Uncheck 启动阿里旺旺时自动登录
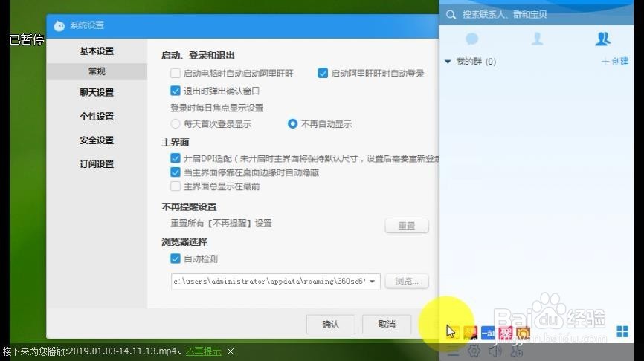 point(323,73)
